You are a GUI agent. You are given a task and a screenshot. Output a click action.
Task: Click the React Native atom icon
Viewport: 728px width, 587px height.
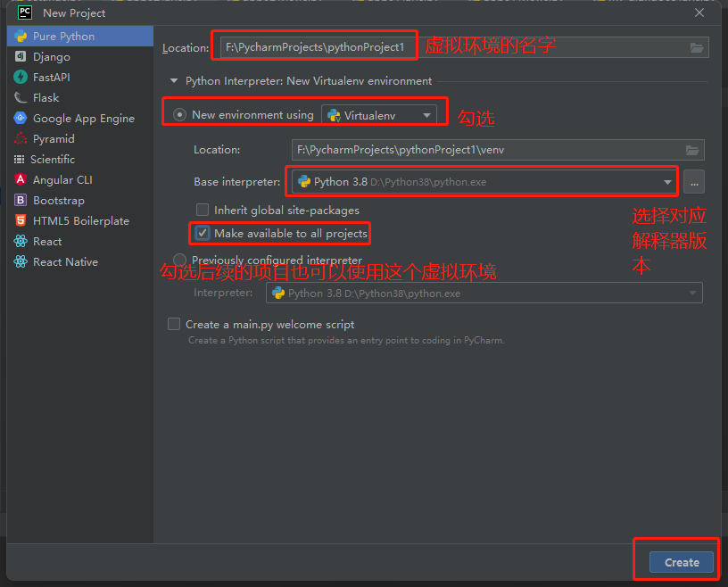pyautogui.click(x=21, y=261)
